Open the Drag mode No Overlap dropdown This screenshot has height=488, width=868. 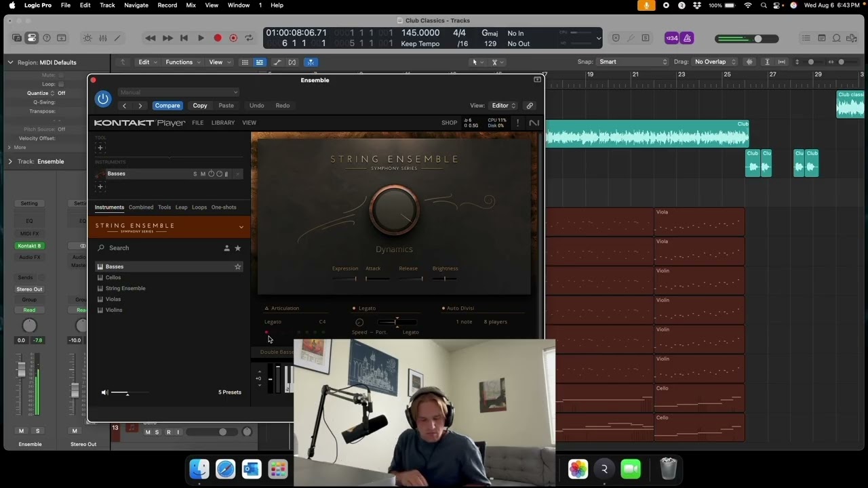point(714,62)
